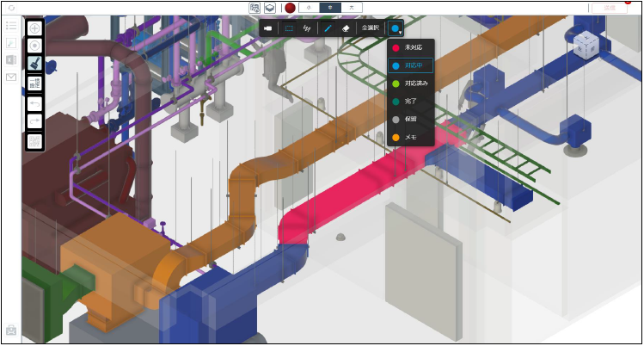Viewport: 644px width, 346px height.
Task: Click the 3D view orientation cube
Action: point(587,46)
